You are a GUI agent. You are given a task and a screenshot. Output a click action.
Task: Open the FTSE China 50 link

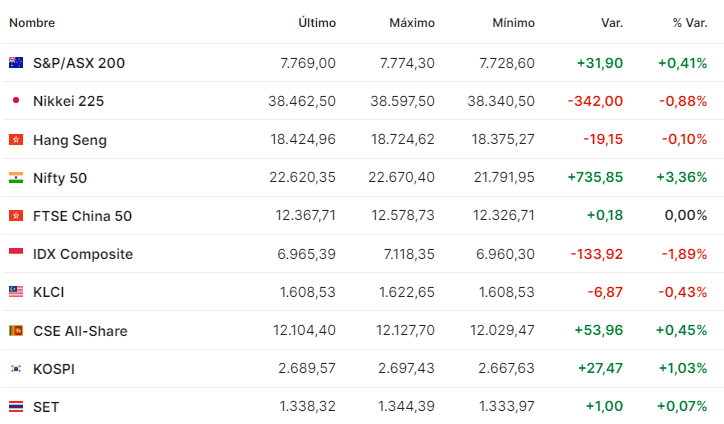point(82,216)
